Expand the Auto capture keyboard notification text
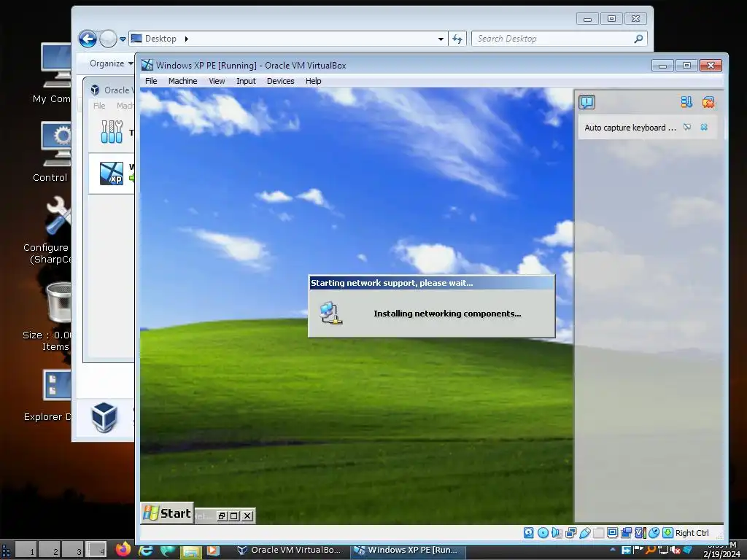The height and width of the screenshot is (560, 747). click(630, 128)
